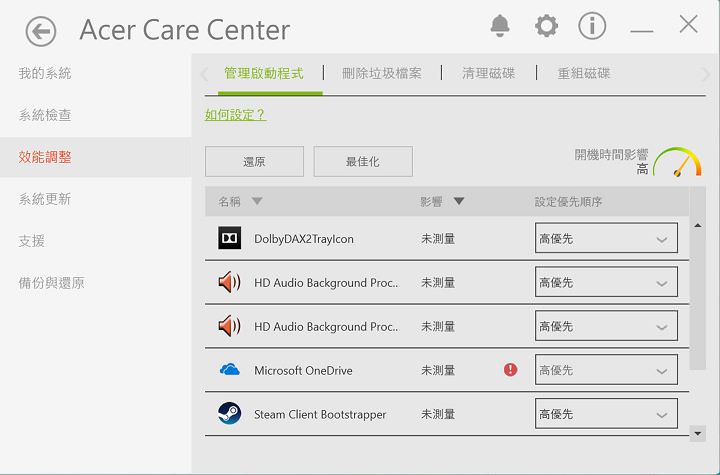Select 系統檢查 in the sidebar
Image resolution: width=720 pixels, height=475 pixels.
45,115
